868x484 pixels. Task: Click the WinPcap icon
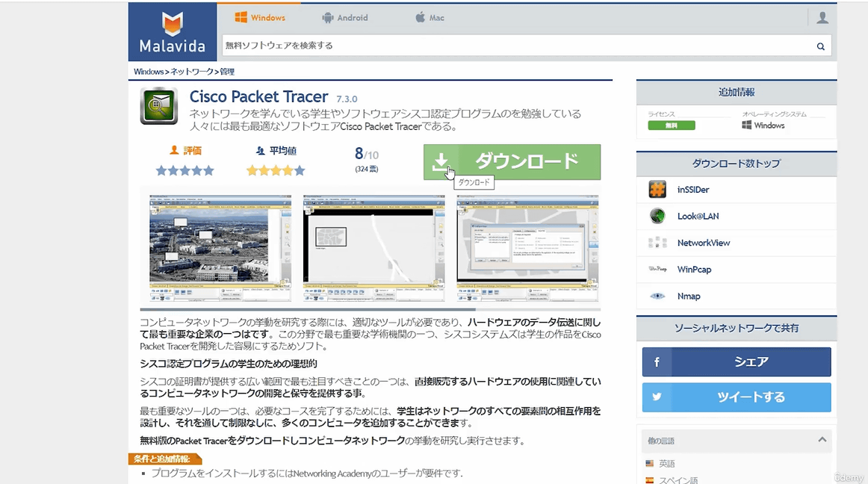pos(657,269)
